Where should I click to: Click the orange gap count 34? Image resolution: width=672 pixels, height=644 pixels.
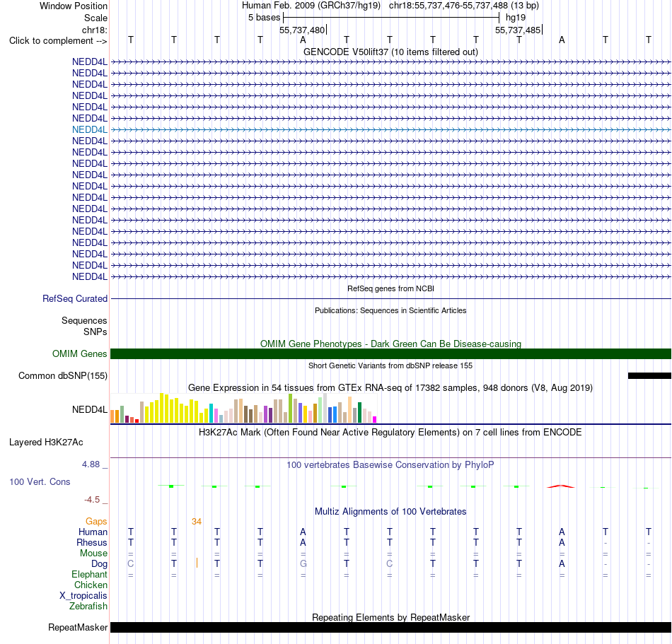(x=197, y=522)
